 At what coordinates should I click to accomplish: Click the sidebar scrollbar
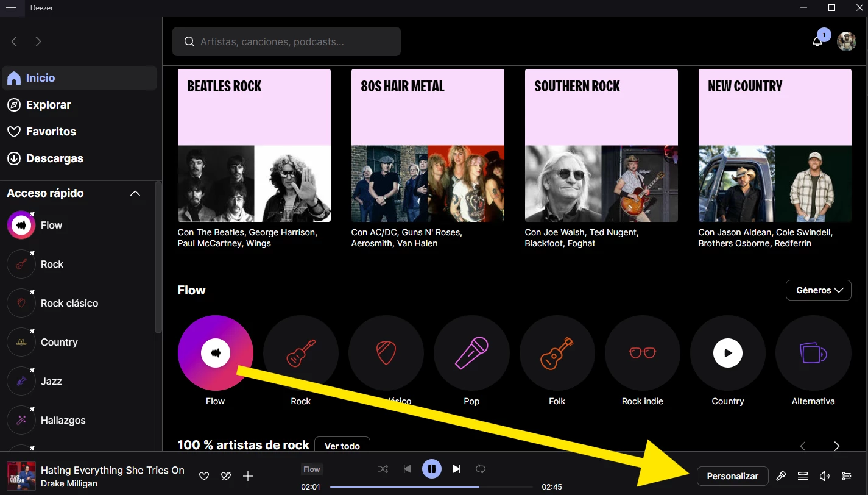click(x=158, y=258)
